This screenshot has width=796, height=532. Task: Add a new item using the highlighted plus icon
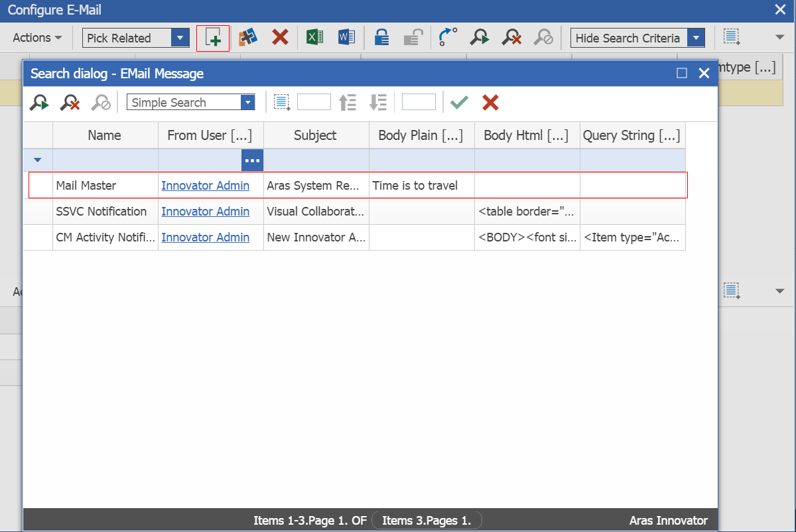[213, 38]
